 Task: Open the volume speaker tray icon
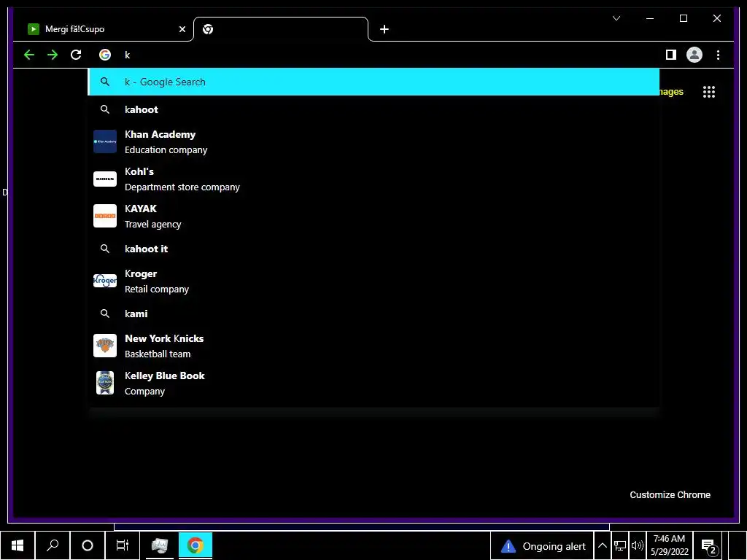click(x=638, y=545)
